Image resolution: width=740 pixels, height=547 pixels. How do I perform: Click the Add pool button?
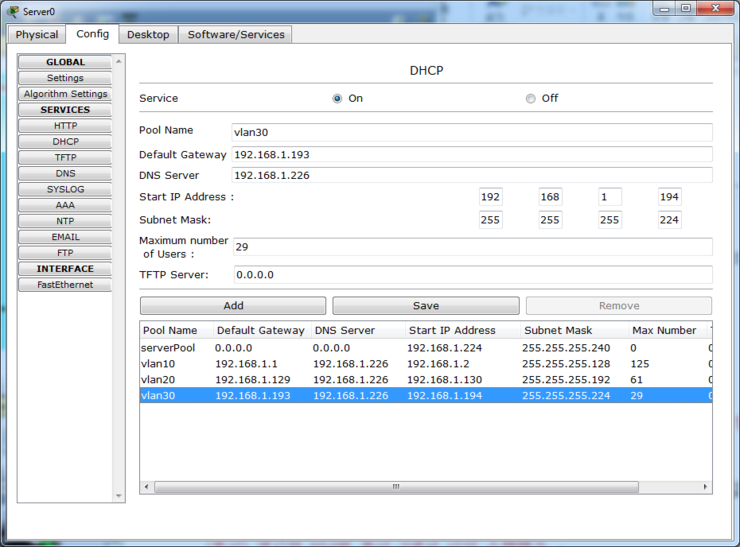click(x=233, y=306)
